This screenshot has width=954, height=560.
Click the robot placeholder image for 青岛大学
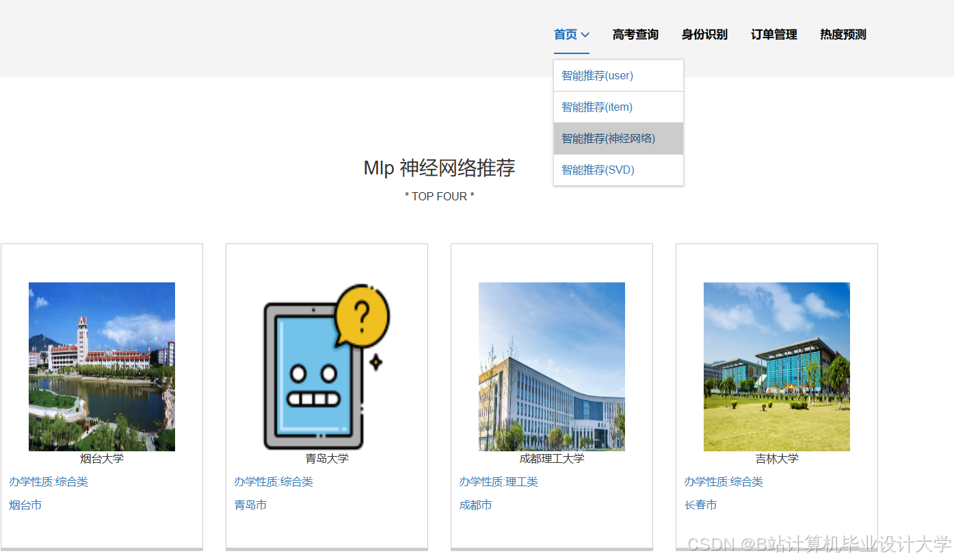(x=326, y=366)
